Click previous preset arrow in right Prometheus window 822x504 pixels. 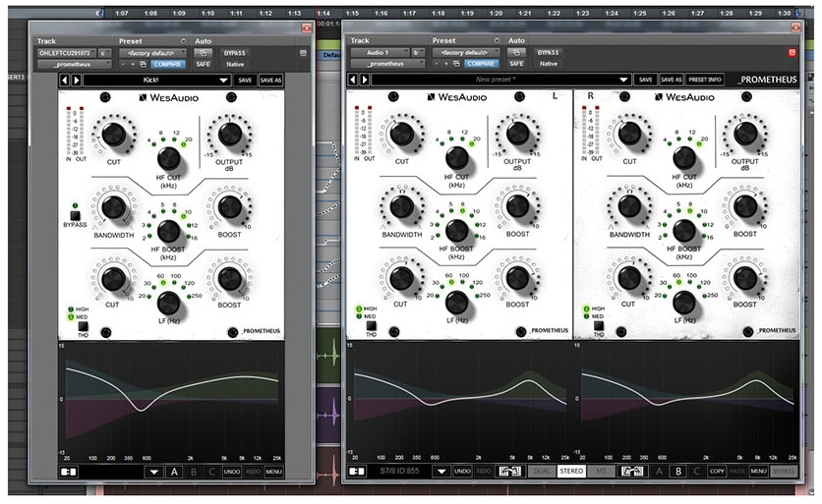[353, 80]
